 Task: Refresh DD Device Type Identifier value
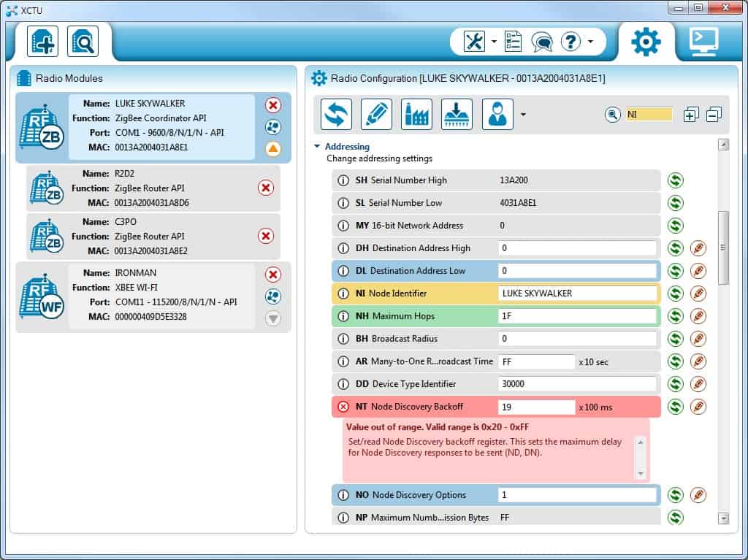(676, 384)
